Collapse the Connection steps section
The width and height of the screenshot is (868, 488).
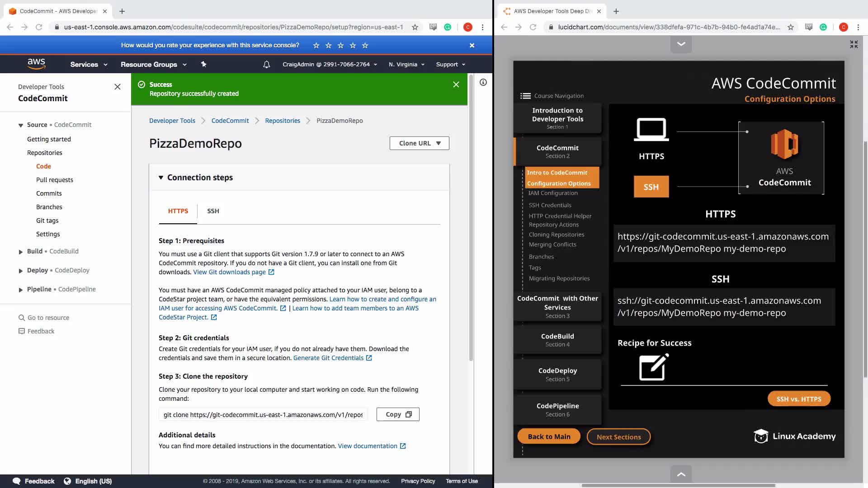161,178
